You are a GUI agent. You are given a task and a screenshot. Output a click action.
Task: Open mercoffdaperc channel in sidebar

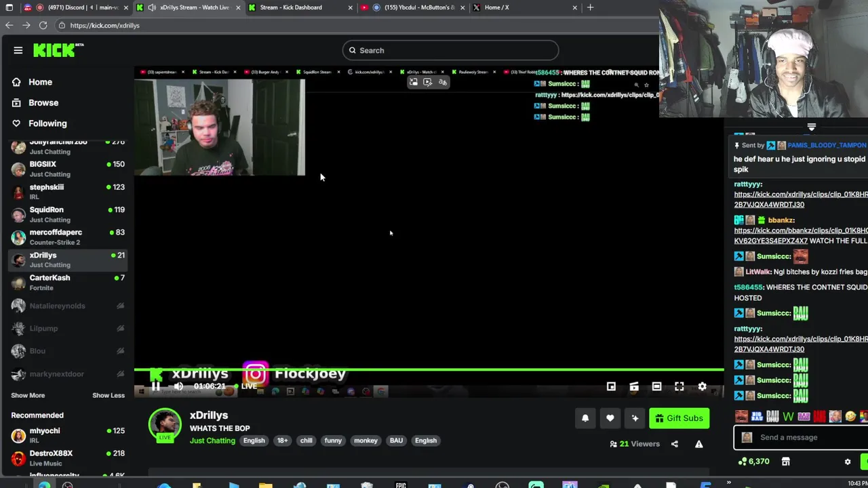[x=68, y=237]
